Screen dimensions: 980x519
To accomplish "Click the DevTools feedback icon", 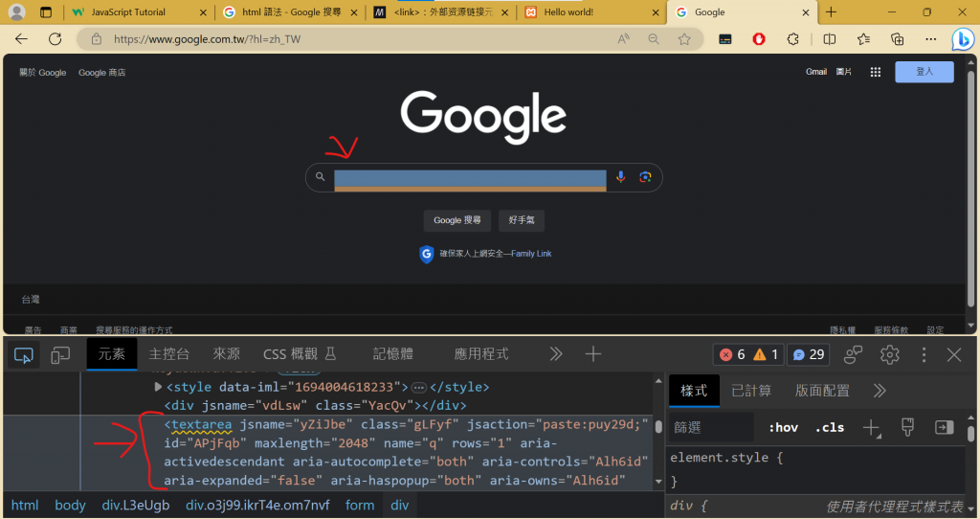I will pos(853,354).
